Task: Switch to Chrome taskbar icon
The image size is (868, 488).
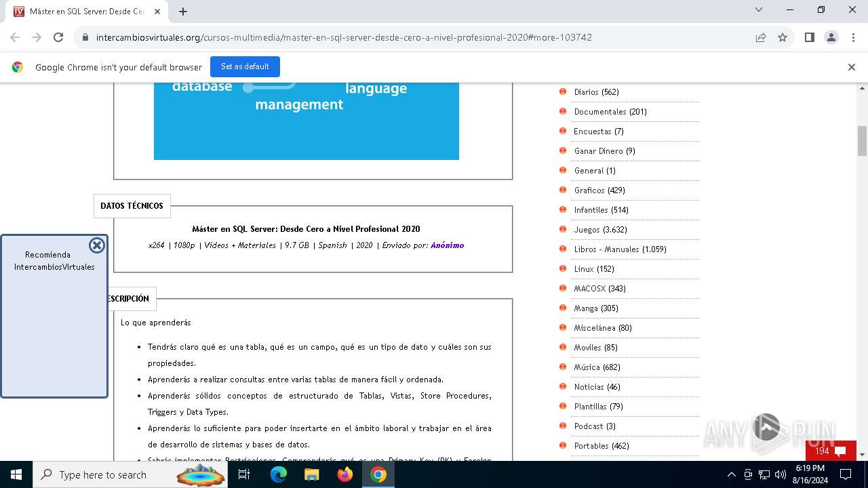Action: coord(378,474)
